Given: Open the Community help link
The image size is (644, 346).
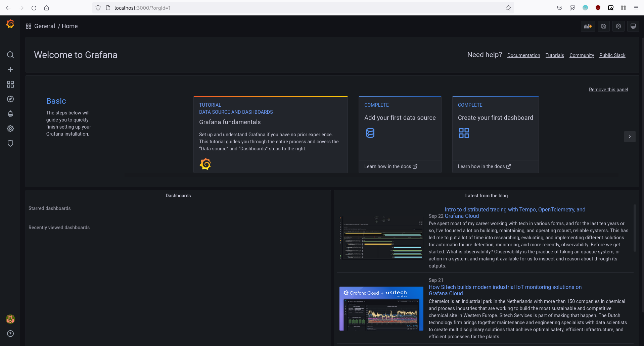Looking at the screenshot, I should pos(582,55).
